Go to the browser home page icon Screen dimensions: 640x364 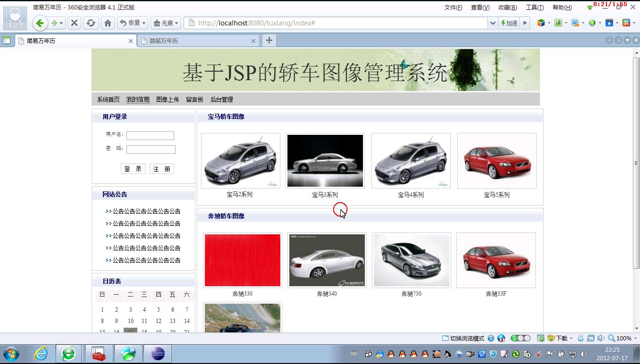[x=108, y=23]
